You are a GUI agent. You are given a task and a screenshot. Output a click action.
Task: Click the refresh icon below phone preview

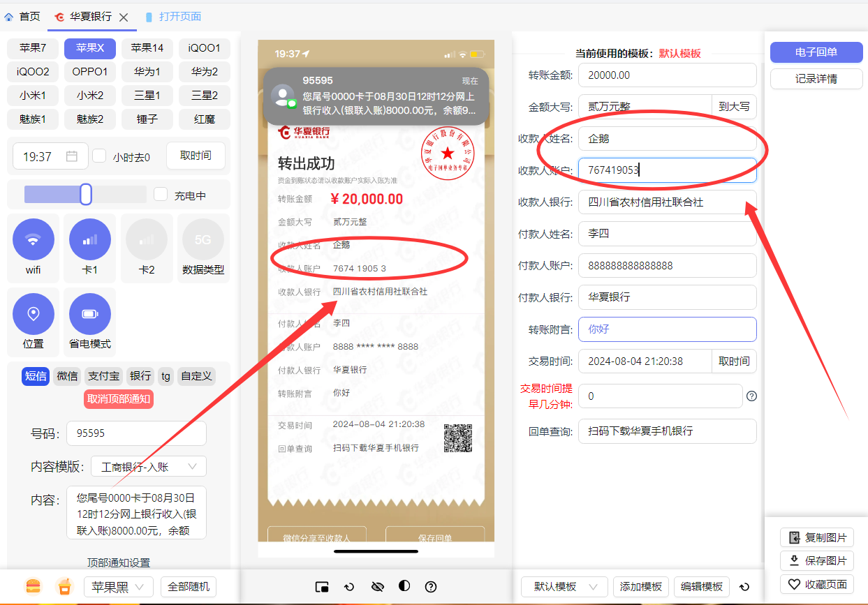point(349,587)
